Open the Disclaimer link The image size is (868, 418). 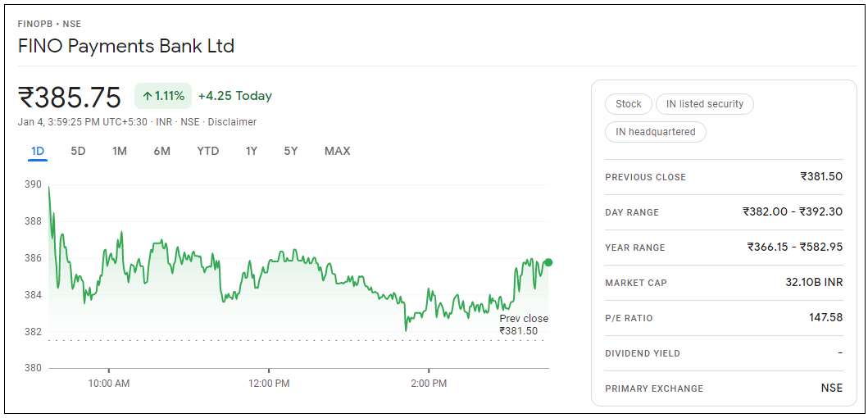tap(232, 122)
